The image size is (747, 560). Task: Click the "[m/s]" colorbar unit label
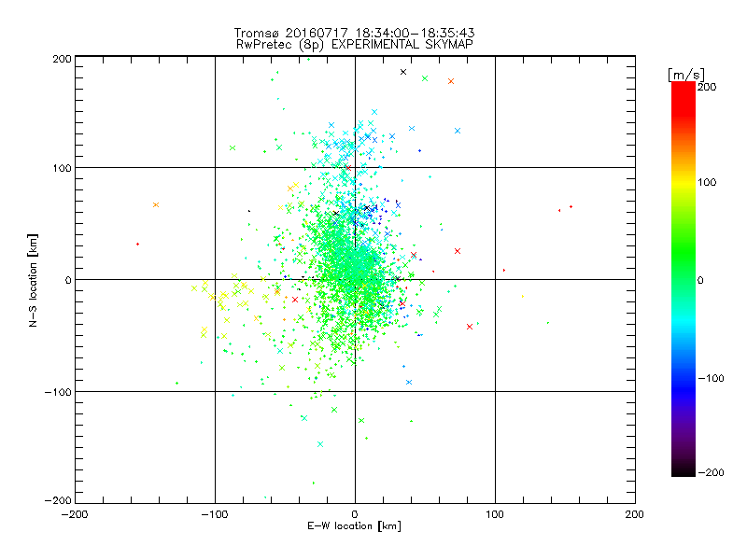coord(686,75)
